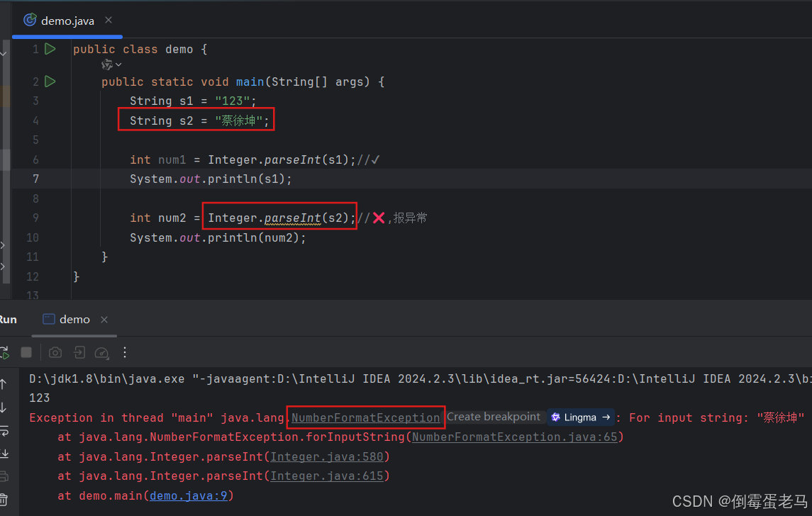The image size is (812, 516).
Task: Open NumberFormatException.java:65 stack link
Action: pyautogui.click(x=515, y=437)
